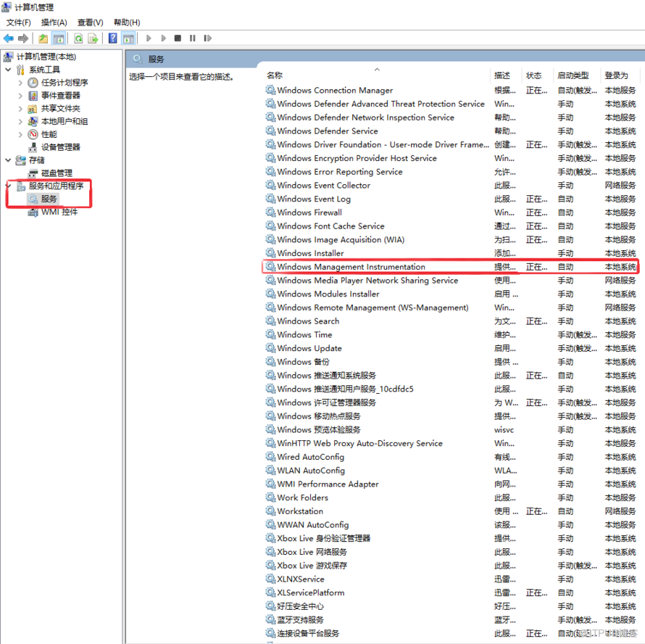645x644 pixels.
Task: Open the 查看(V) menu
Action: (90, 22)
